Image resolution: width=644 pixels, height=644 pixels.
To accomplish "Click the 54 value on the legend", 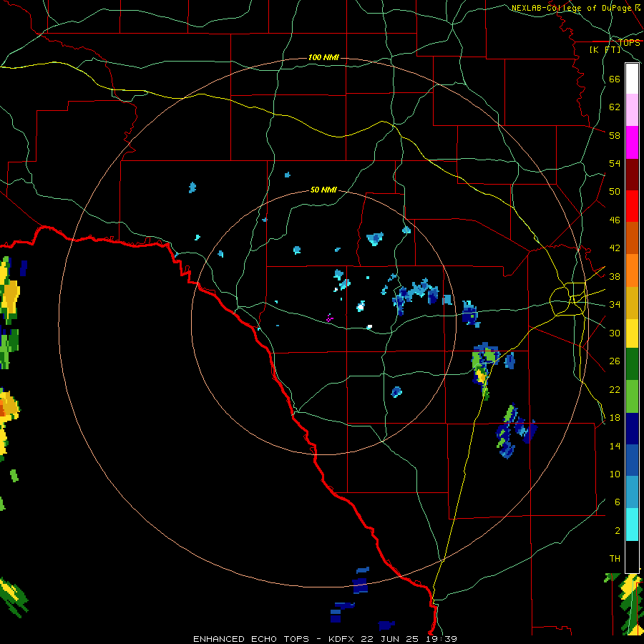I will [615, 163].
